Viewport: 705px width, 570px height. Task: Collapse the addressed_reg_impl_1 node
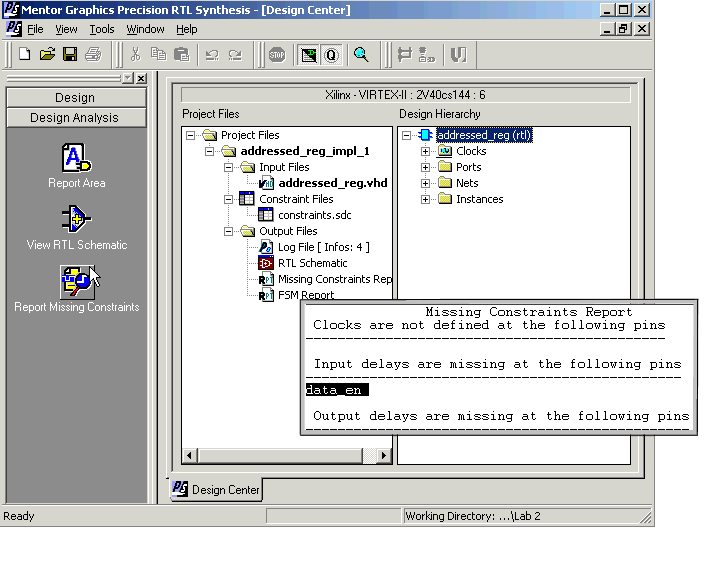[x=210, y=151]
